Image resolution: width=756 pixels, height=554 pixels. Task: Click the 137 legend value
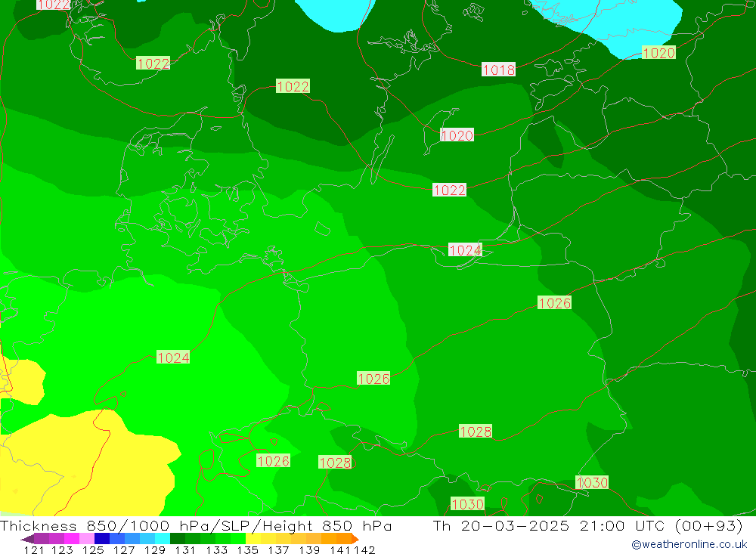point(278,549)
